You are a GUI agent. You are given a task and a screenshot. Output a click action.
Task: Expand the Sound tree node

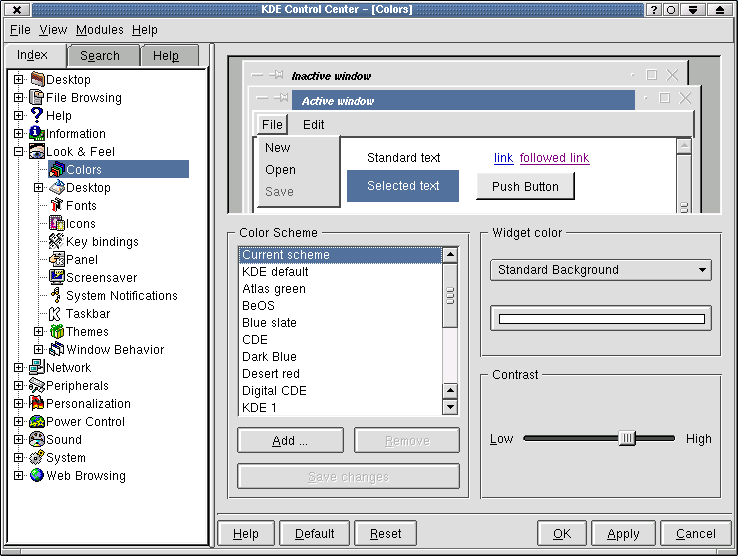pos(18,439)
